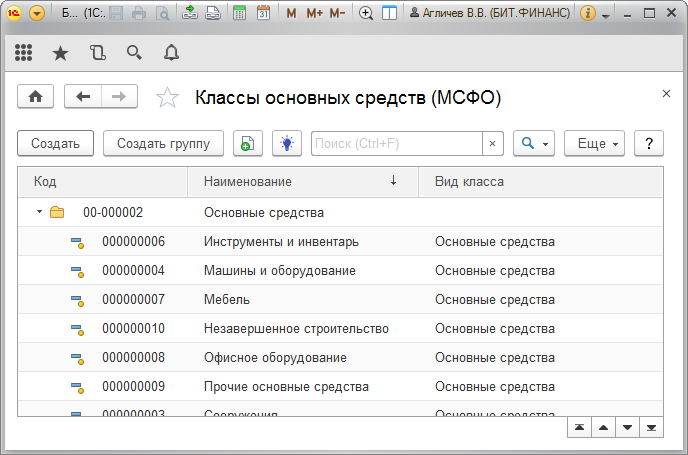Open the calendar icon
688x455 pixels.
(263, 13)
